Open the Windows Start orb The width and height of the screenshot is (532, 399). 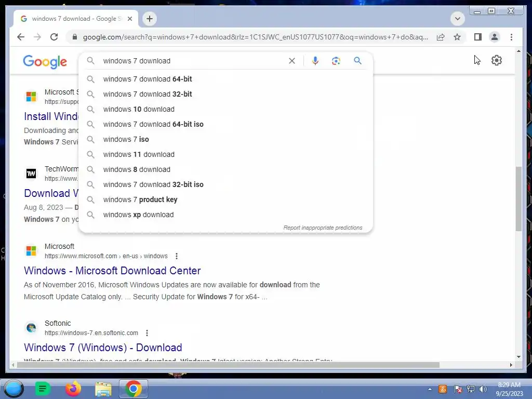coord(14,389)
